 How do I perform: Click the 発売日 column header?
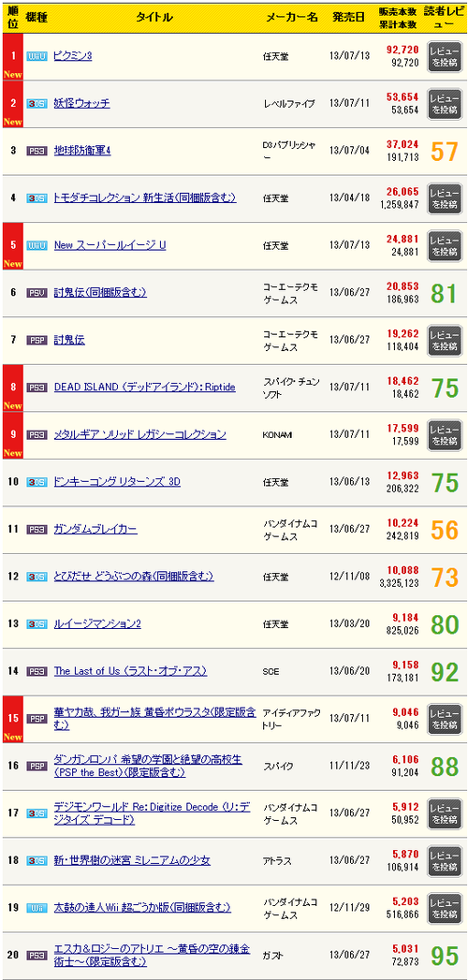click(x=348, y=17)
